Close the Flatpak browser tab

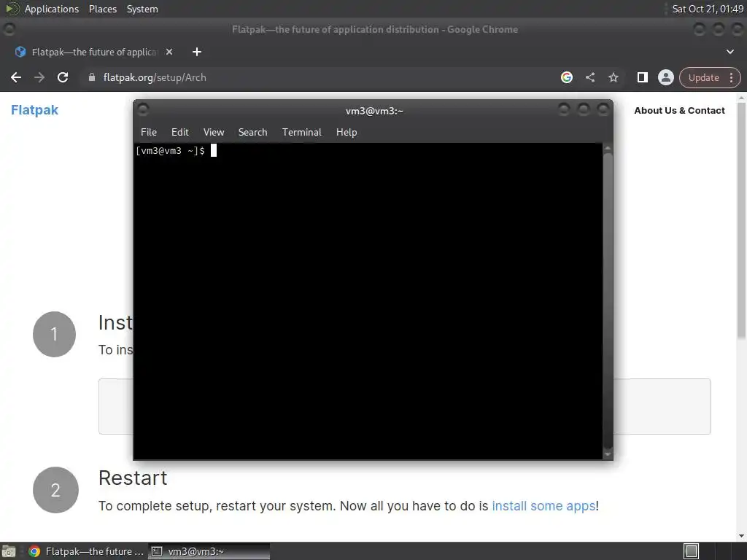(x=169, y=52)
